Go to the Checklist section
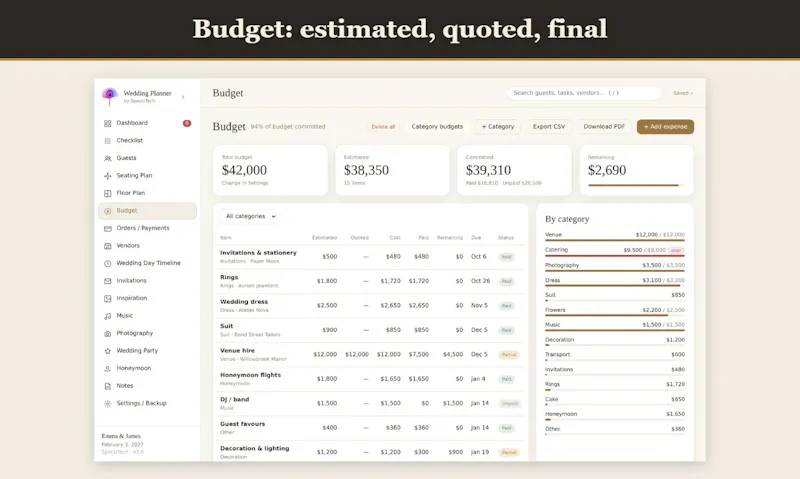This screenshot has width=800, height=479. coord(147,140)
